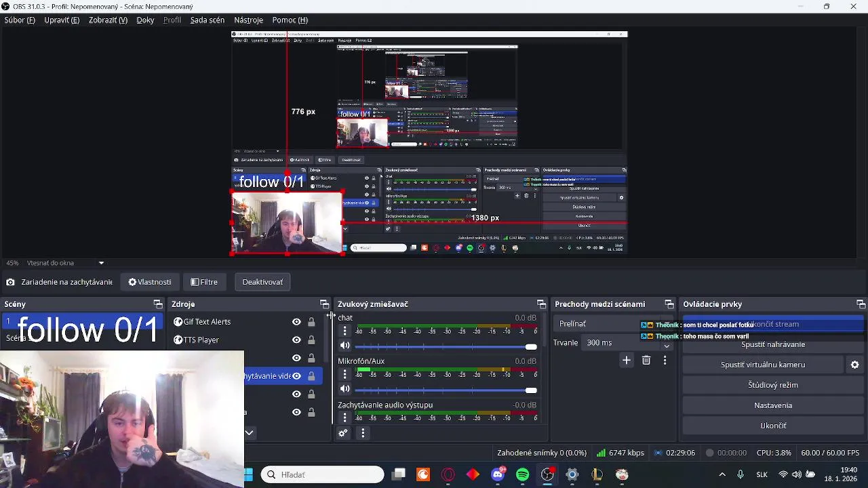Screen dimensions: 868x488
Task: Click CPU: 3.8% in status bar
Action: coord(774,453)
